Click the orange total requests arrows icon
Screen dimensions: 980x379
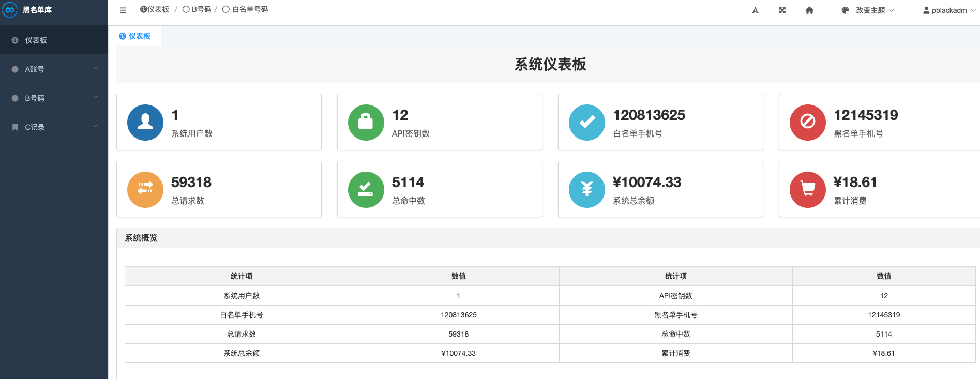point(145,190)
